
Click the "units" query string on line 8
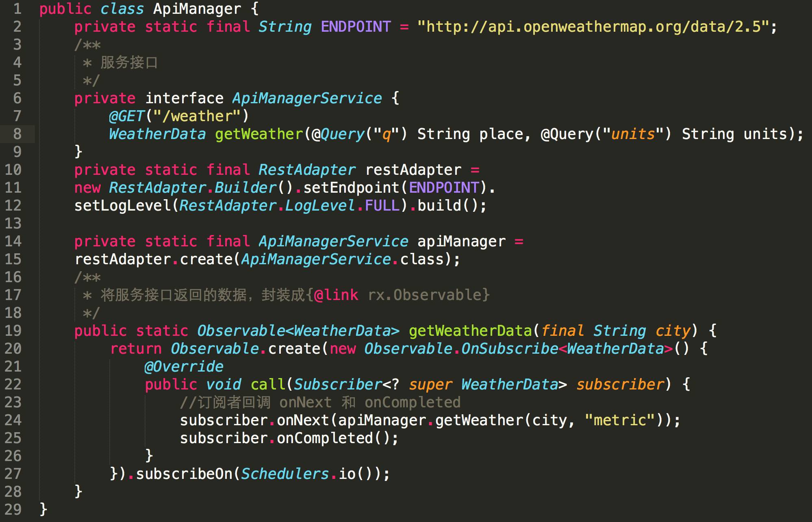(633, 134)
